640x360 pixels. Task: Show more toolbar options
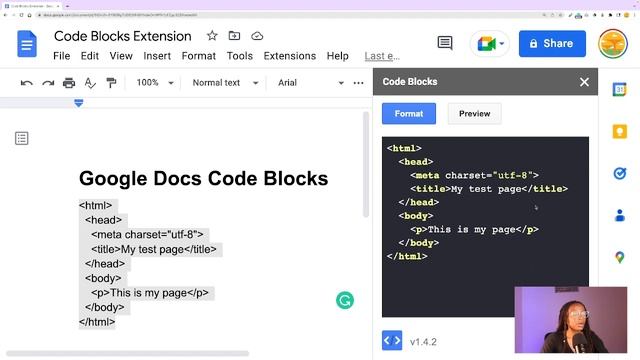pos(358,83)
